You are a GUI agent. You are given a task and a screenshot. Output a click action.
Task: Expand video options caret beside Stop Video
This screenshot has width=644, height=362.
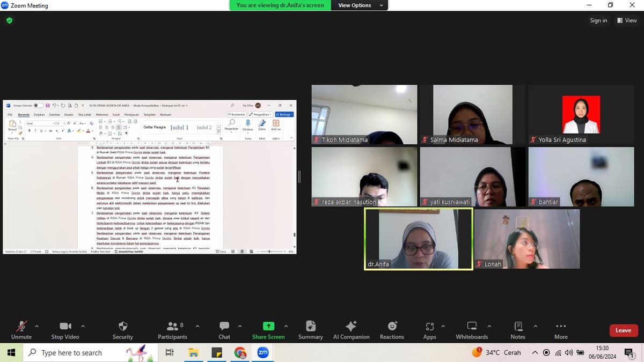pyautogui.click(x=83, y=326)
